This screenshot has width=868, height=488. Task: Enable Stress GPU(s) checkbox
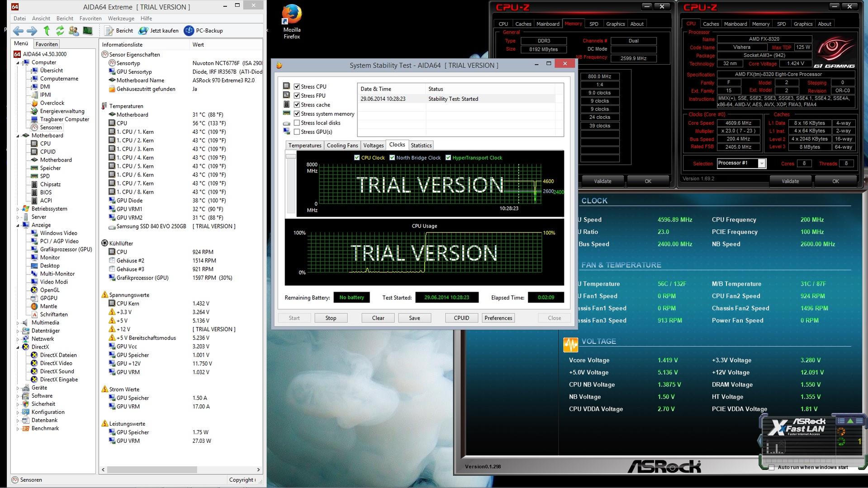[x=297, y=132]
